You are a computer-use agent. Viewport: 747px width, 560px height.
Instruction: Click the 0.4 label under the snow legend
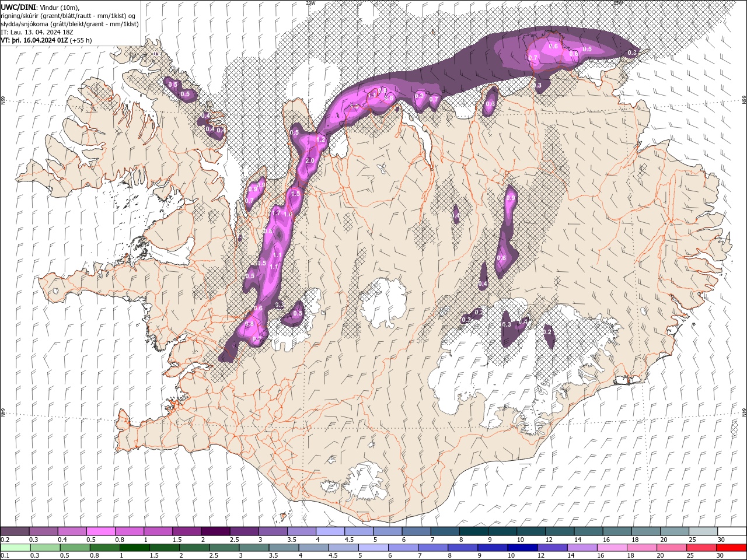click(62, 540)
